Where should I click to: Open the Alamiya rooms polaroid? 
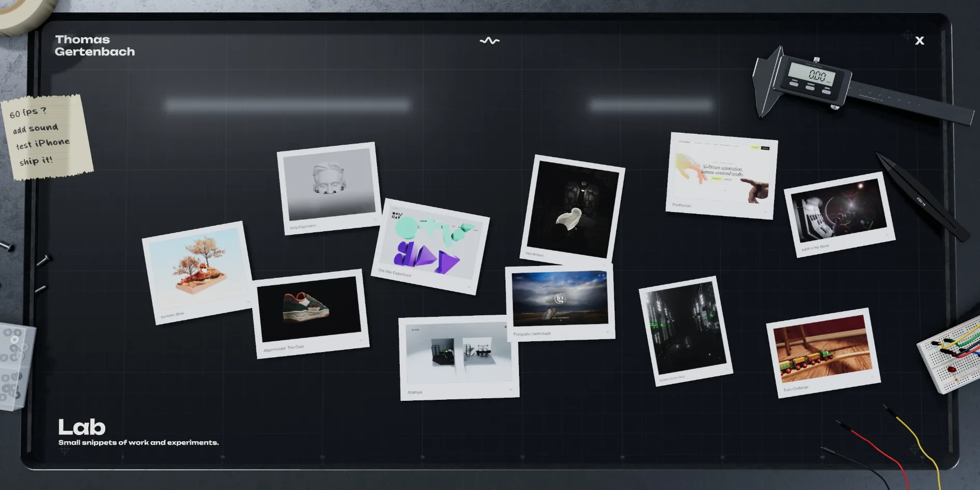click(x=458, y=358)
